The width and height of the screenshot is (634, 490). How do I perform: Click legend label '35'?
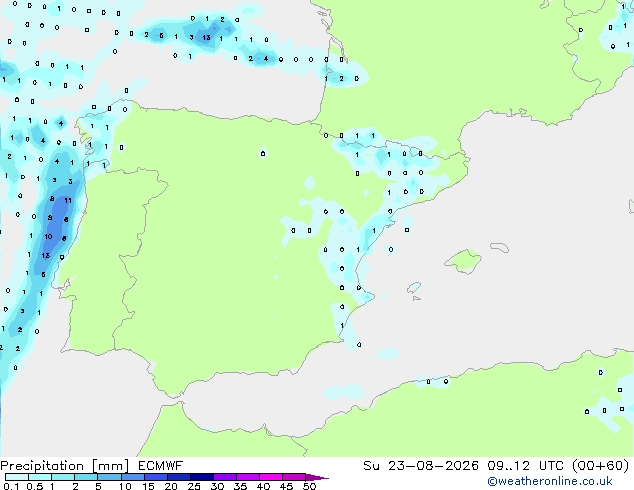[240, 486]
